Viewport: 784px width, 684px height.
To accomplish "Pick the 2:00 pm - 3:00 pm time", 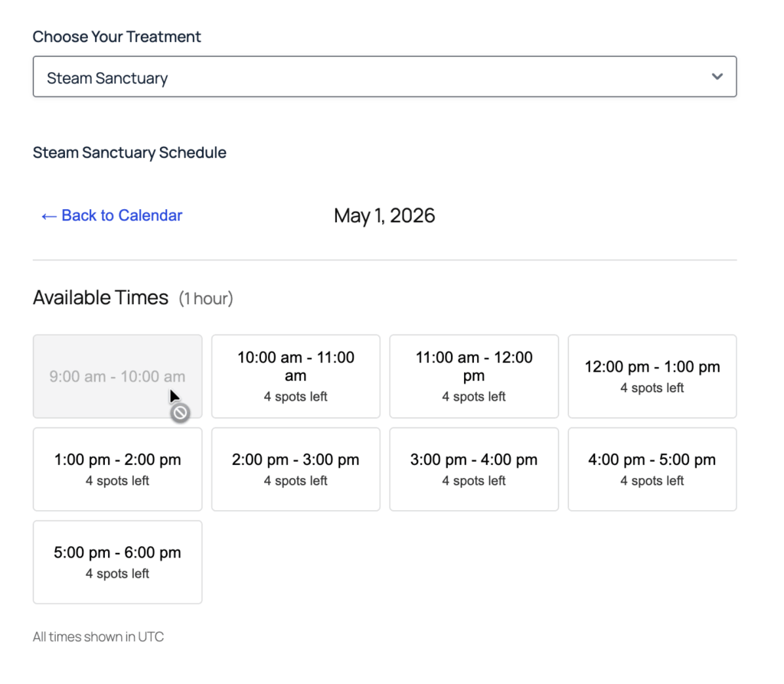I will pos(296,469).
